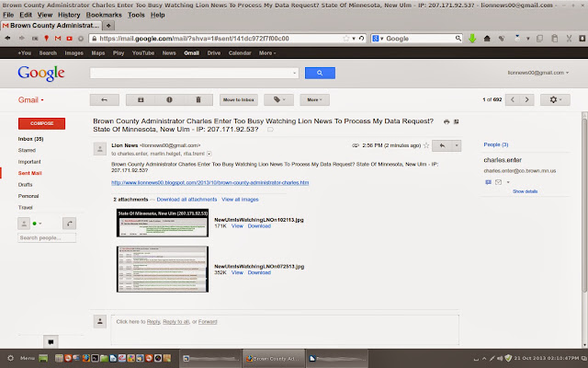Click the back-to-Sent-Mail arrow button
This screenshot has width=588, height=368.
tap(104, 100)
